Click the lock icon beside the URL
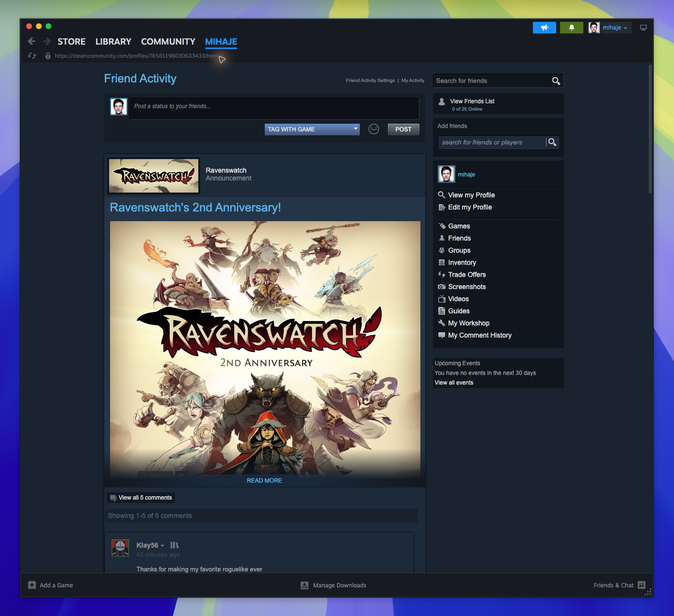674x616 pixels. 48,56
